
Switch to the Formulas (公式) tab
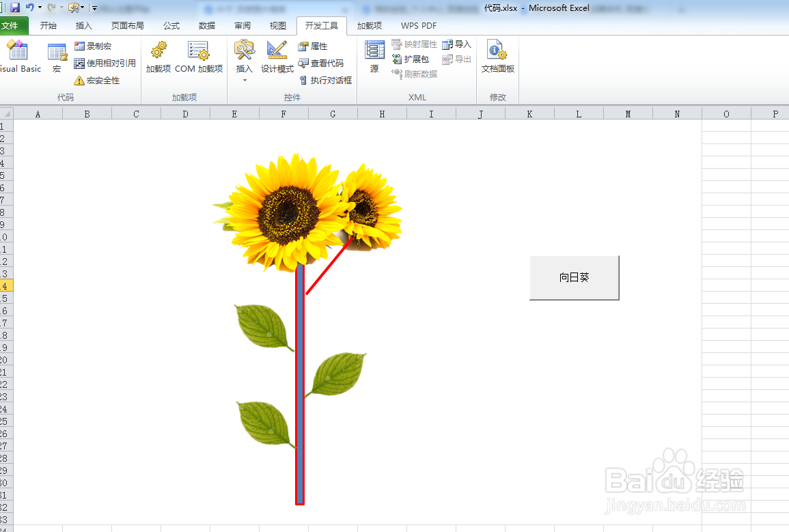coord(171,26)
